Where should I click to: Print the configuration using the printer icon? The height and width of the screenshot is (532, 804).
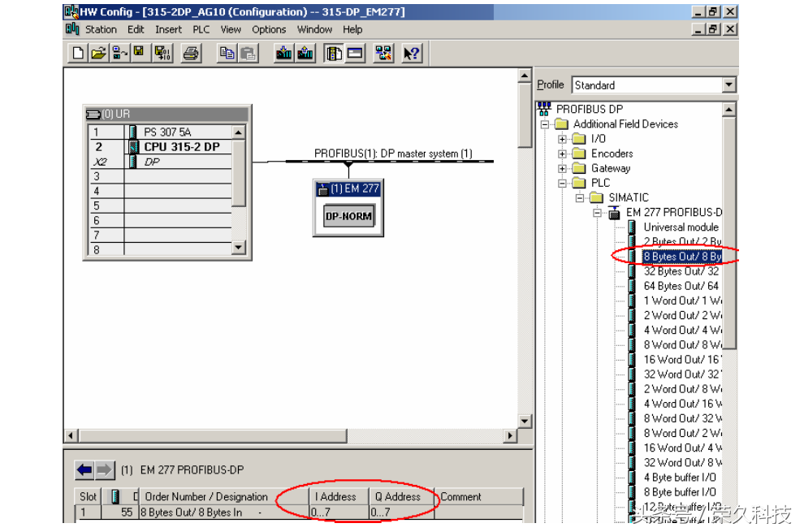(191, 54)
